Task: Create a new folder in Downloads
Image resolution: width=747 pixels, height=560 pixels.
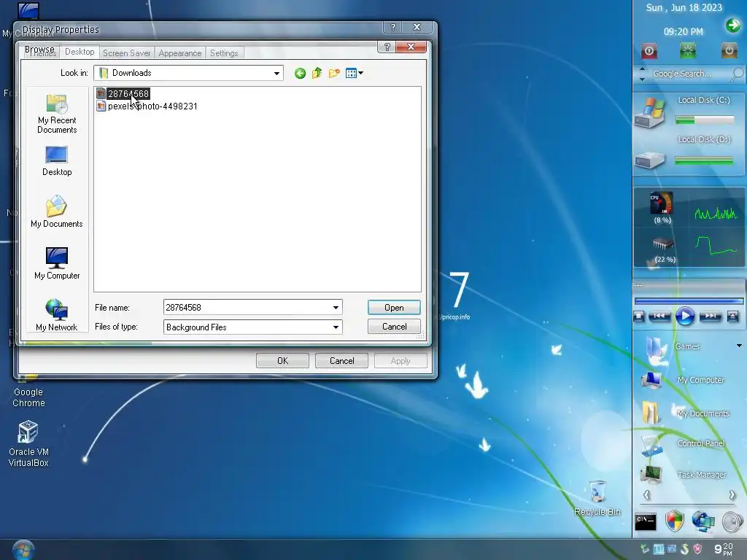Action: tap(334, 74)
